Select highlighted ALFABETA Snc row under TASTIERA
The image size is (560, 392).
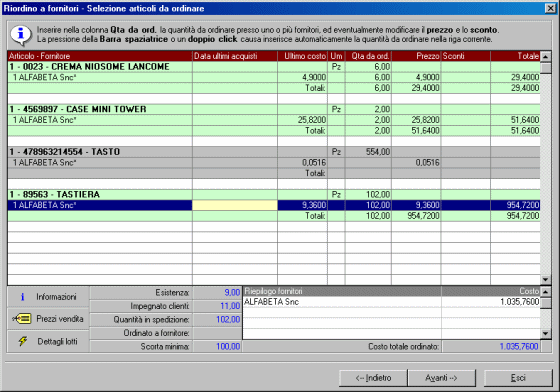[274, 205]
